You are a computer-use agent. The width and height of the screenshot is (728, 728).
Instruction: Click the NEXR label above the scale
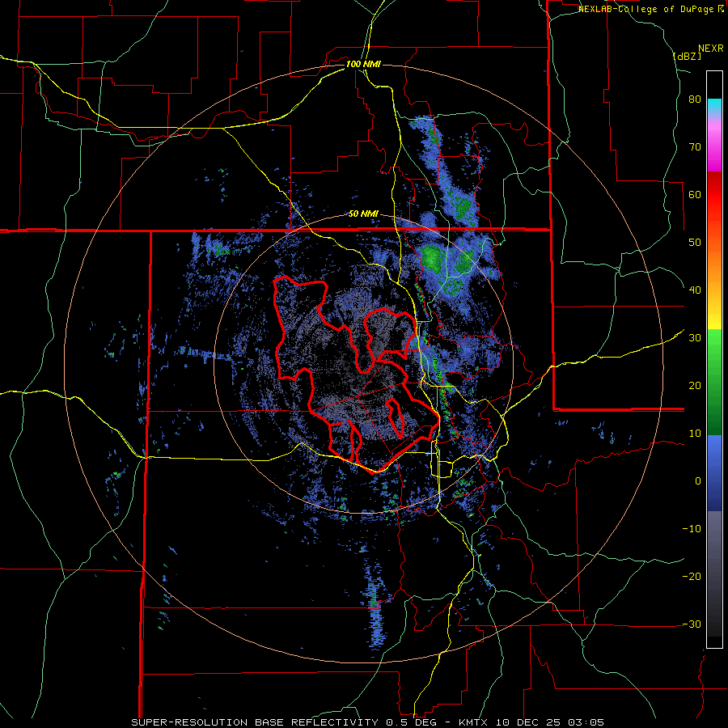point(711,49)
